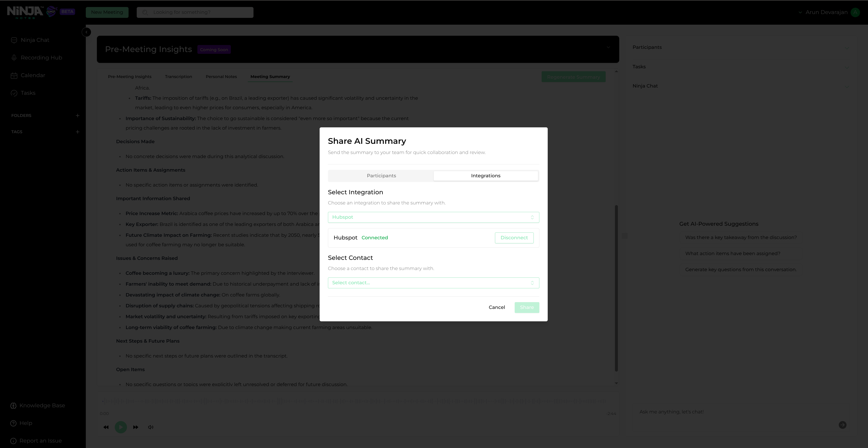
Task: Select Generate key questions suggestion
Action: pos(741,270)
